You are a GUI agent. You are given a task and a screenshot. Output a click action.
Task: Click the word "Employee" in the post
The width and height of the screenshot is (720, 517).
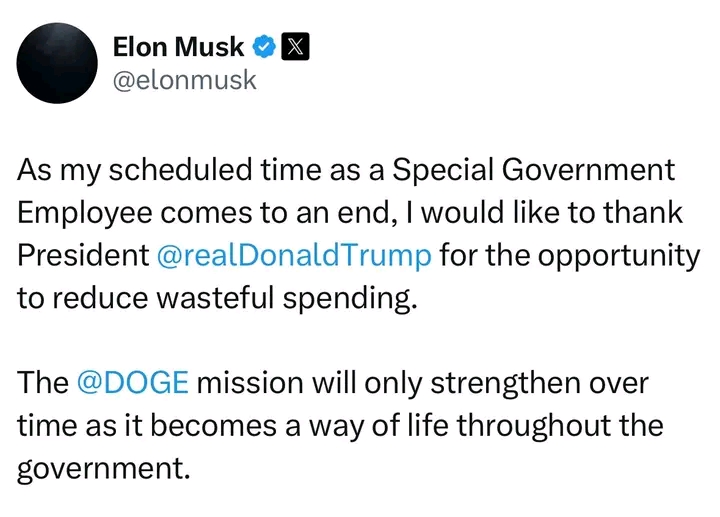point(85,214)
